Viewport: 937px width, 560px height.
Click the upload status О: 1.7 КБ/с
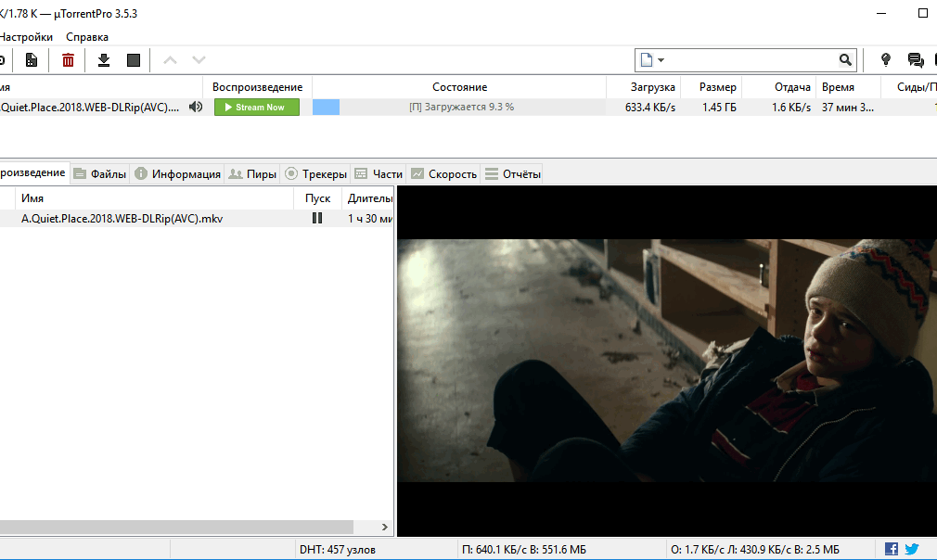tap(755, 549)
